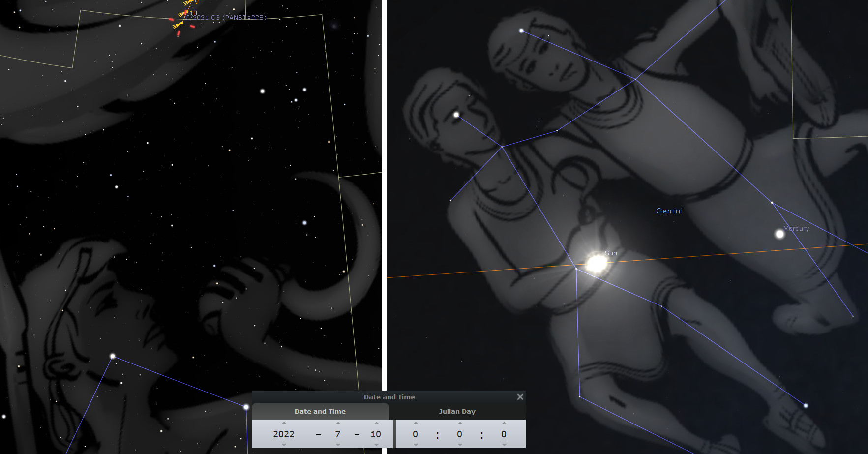The image size is (868, 454).
Task: Select the Date and Time tab
Action: click(x=320, y=411)
